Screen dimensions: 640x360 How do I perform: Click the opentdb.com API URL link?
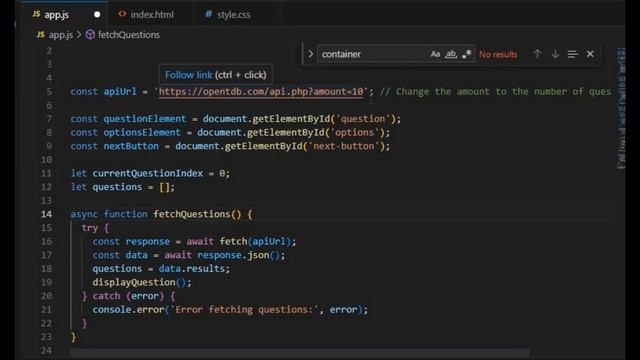[261, 92]
